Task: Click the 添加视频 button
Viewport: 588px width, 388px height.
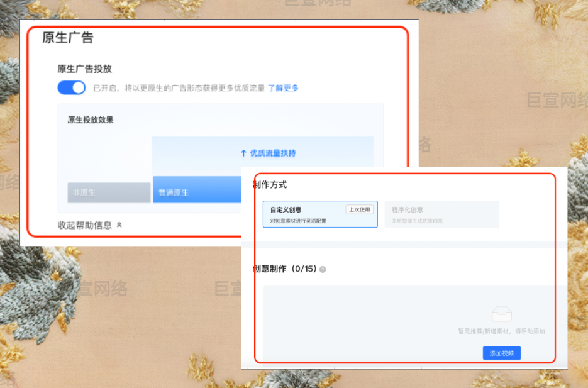Action: (x=501, y=353)
